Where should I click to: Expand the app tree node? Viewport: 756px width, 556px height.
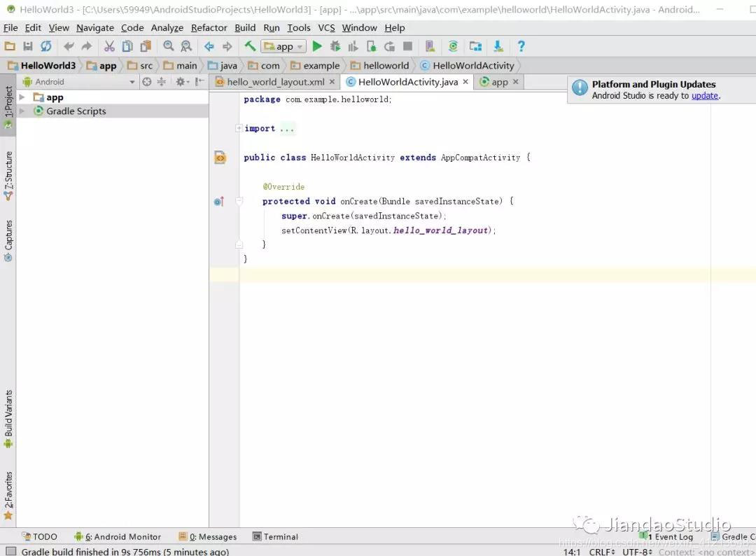pyautogui.click(x=22, y=97)
